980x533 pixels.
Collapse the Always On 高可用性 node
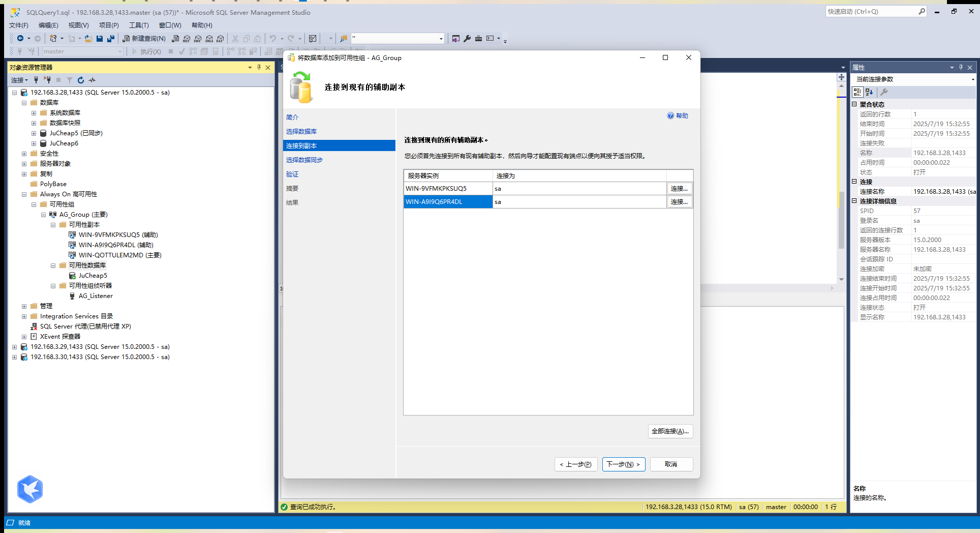pyautogui.click(x=24, y=194)
